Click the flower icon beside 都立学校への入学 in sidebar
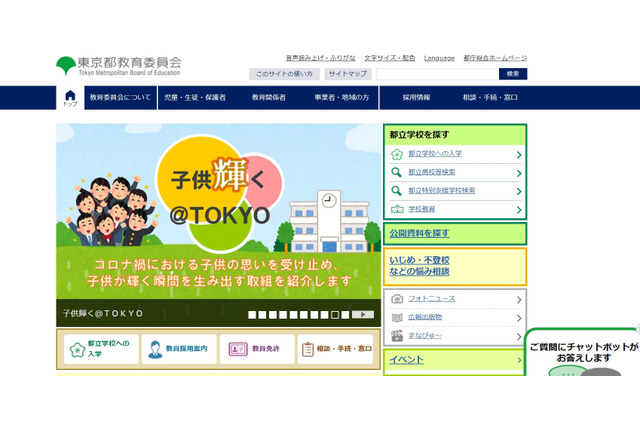640x426 pixels. [x=397, y=154]
